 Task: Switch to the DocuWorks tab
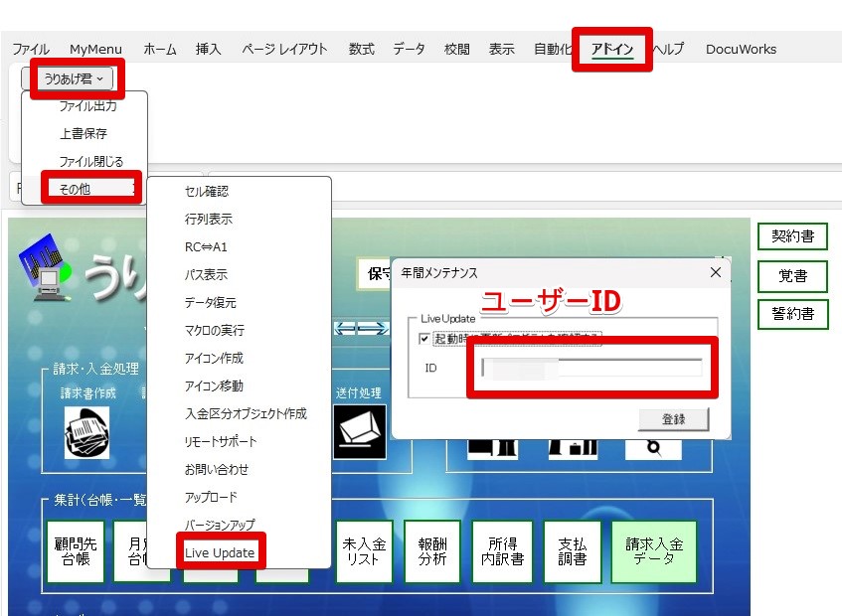(741, 49)
